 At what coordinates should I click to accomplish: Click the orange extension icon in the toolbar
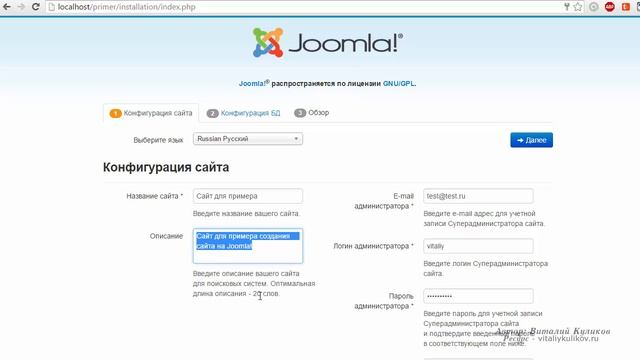pos(626,7)
